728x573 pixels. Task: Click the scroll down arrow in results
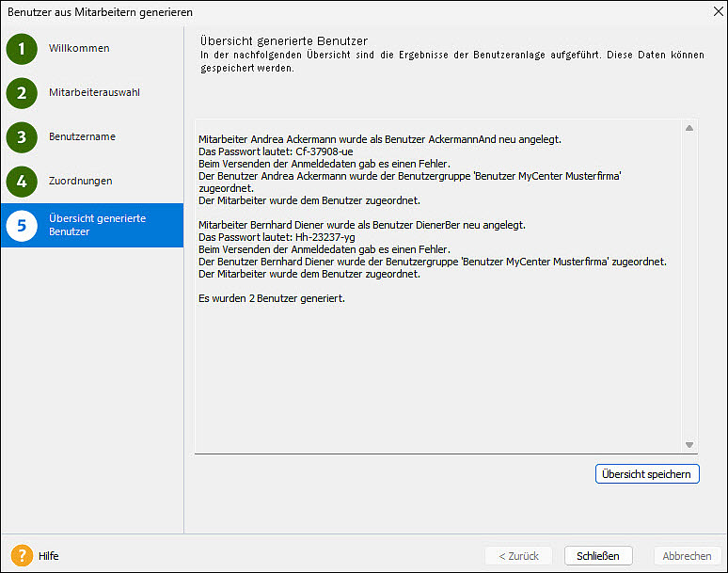[689, 445]
